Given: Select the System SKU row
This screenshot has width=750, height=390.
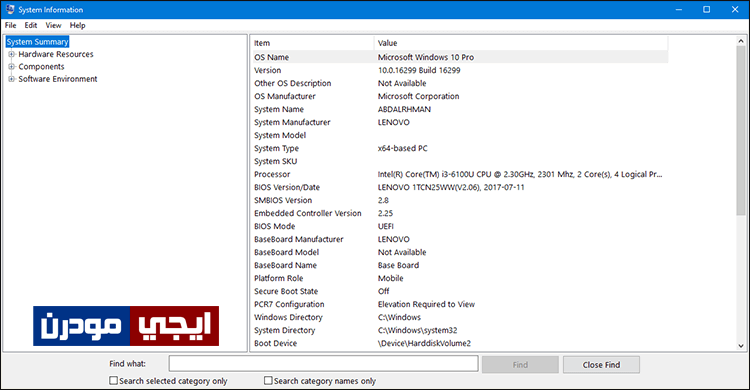Looking at the screenshot, I should (x=460, y=161).
